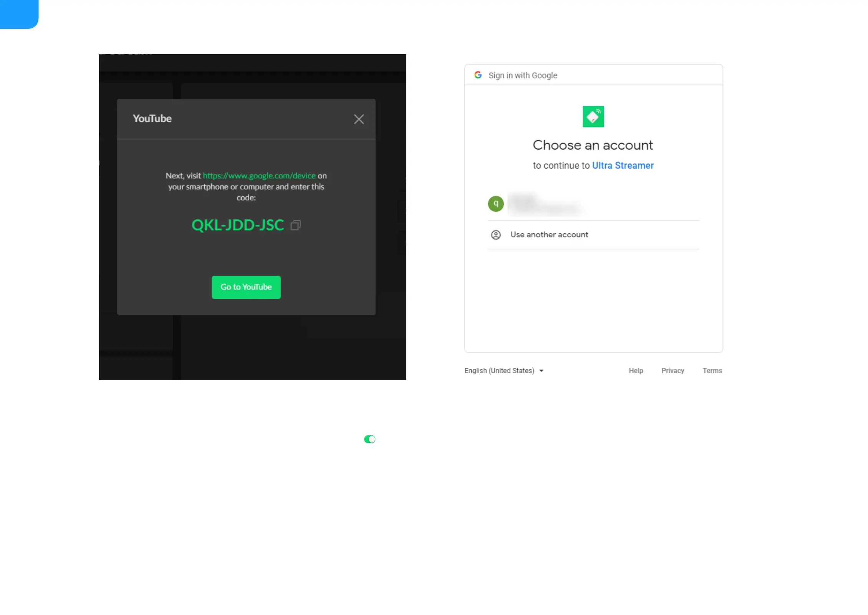Screen dimensions: 868x615
Task: Copy the QKL-JDD-JSC code using the copy icon
Action: 295,225
